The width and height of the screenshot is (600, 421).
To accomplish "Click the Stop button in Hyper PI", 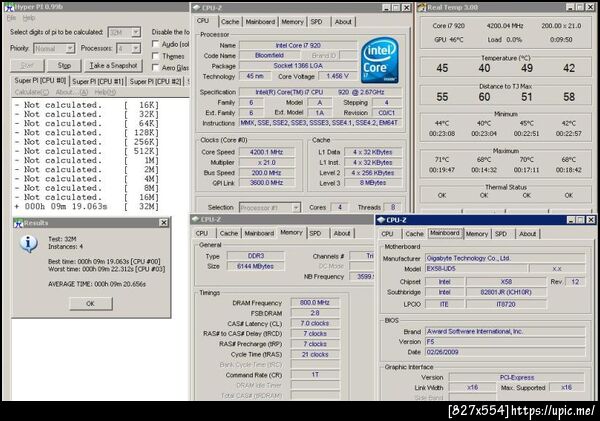I will [64, 65].
